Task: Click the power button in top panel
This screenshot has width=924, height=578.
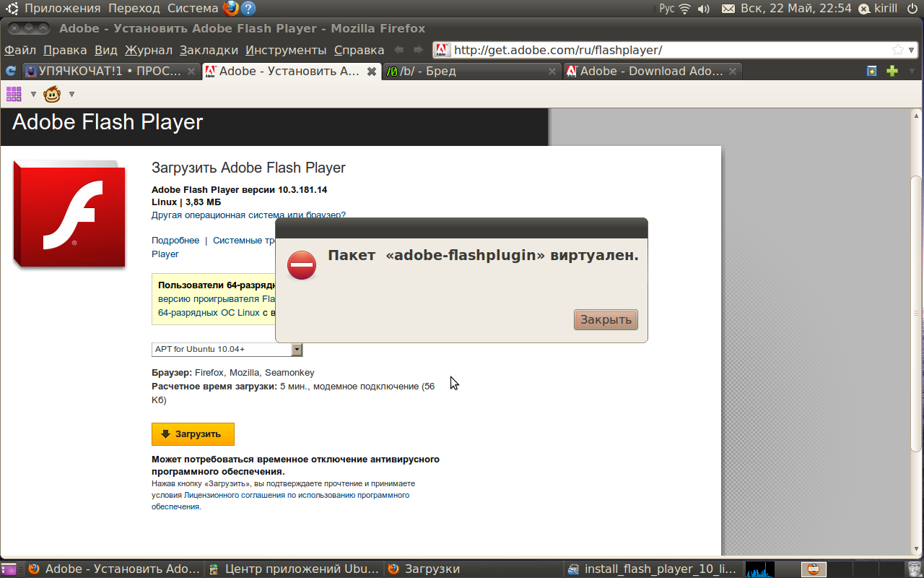Action: pos(911,9)
